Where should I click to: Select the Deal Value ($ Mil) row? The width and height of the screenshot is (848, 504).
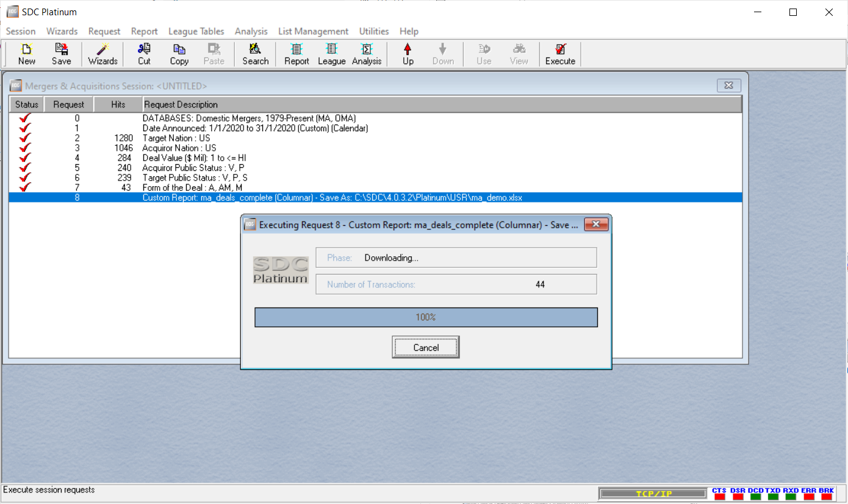pyautogui.click(x=375, y=158)
